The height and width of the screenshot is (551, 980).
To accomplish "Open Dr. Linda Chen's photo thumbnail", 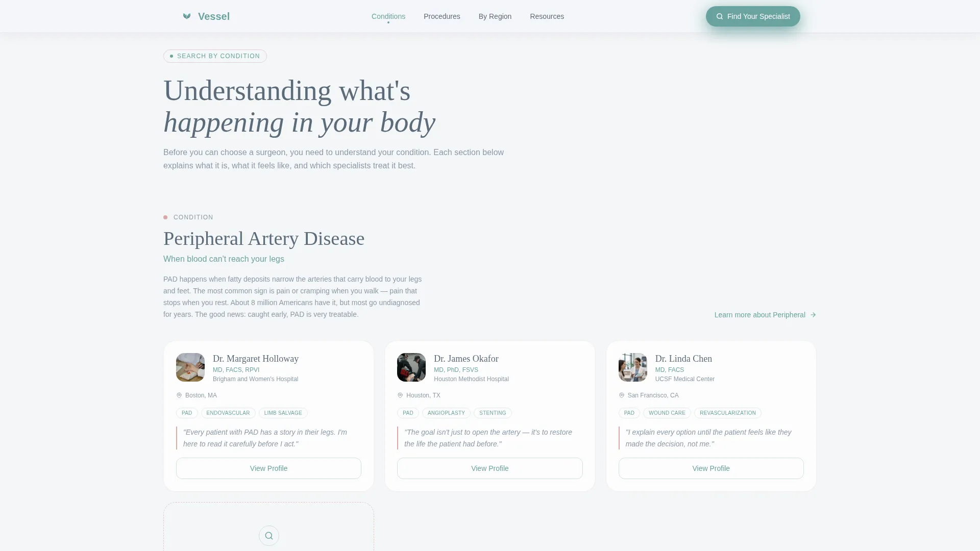I will pyautogui.click(x=633, y=367).
